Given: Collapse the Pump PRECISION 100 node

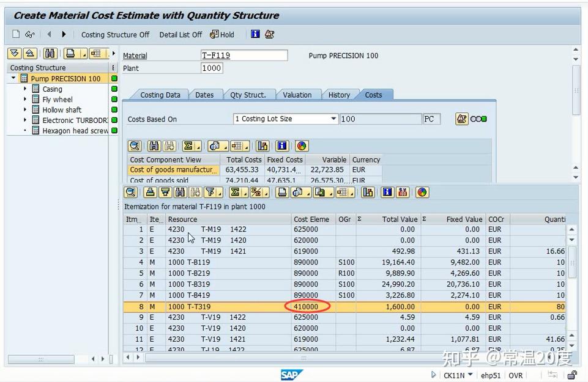Looking at the screenshot, I should [13, 78].
